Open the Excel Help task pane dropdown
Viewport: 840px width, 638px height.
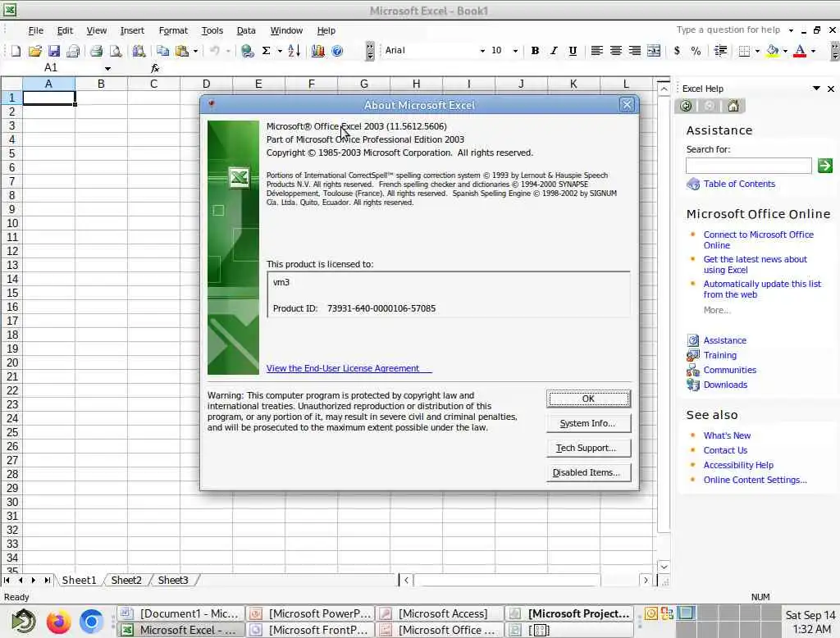(x=816, y=89)
